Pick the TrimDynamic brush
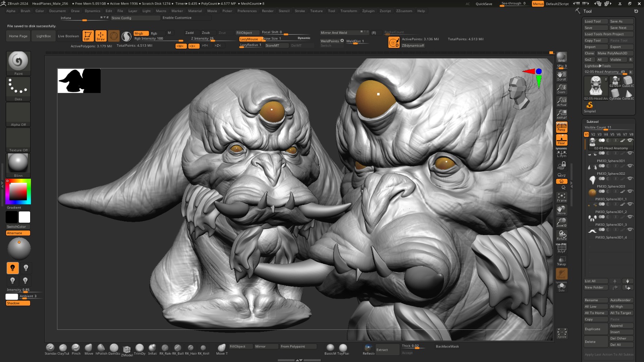This screenshot has width=644, height=362. tap(140, 348)
